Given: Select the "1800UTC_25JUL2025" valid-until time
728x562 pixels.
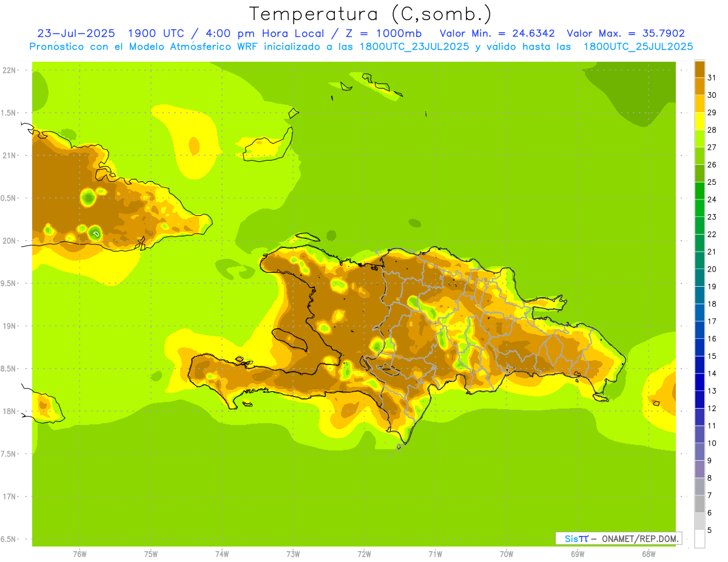Looking at the screenshot, I should tap(638, 47).
